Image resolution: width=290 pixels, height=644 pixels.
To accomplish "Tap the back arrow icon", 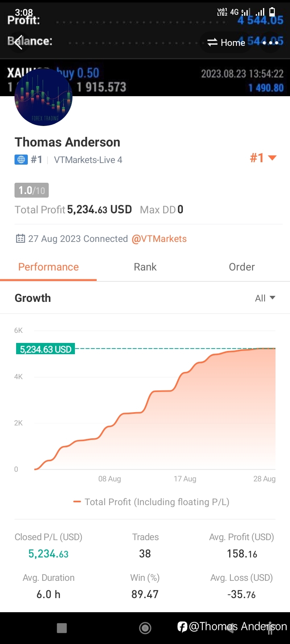I will pyautogui.click(x=19, y=42).
